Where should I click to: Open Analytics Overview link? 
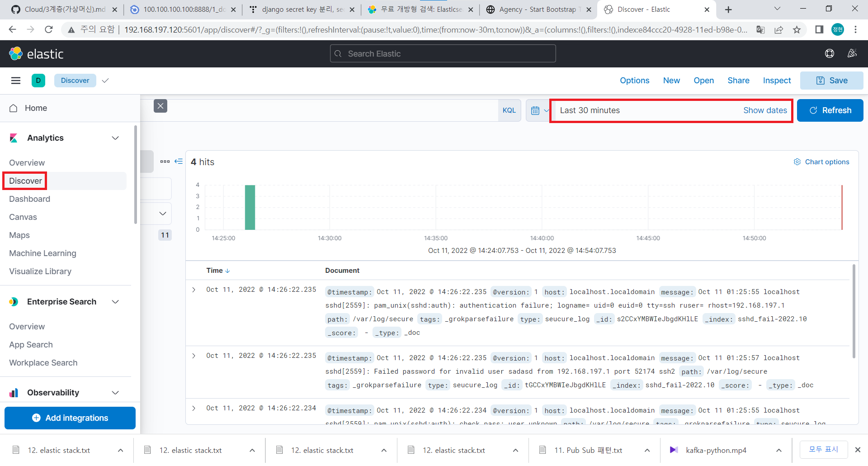click(27, 163)
